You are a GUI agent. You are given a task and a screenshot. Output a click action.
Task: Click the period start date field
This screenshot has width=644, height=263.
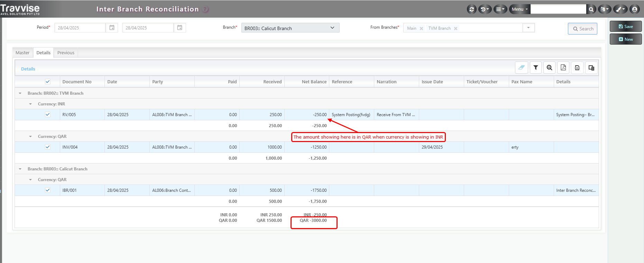[x=80, y=28]
